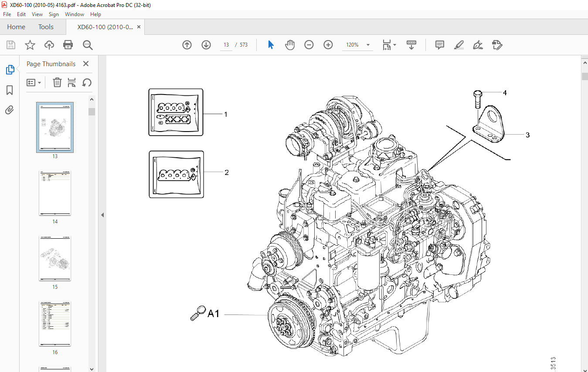
Task: Click the A1 magnifier detail link
Action: click(x=205, y=313)
